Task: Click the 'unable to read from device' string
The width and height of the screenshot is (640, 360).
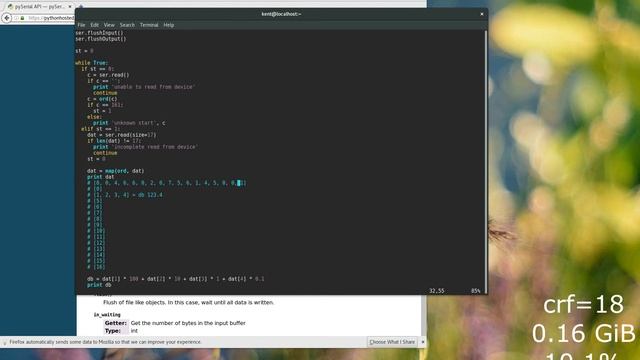Action: tap(153, 87)
